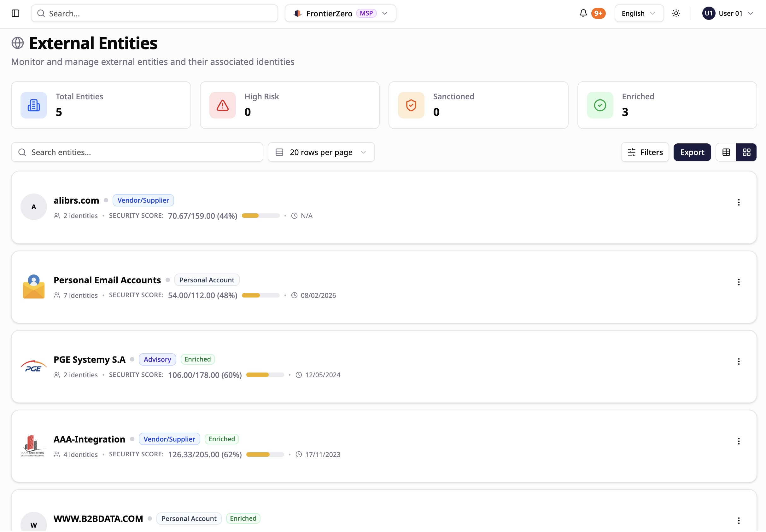Click the Enriched stats card
Screen dimensions: 766x532
[x=667, y=105]
